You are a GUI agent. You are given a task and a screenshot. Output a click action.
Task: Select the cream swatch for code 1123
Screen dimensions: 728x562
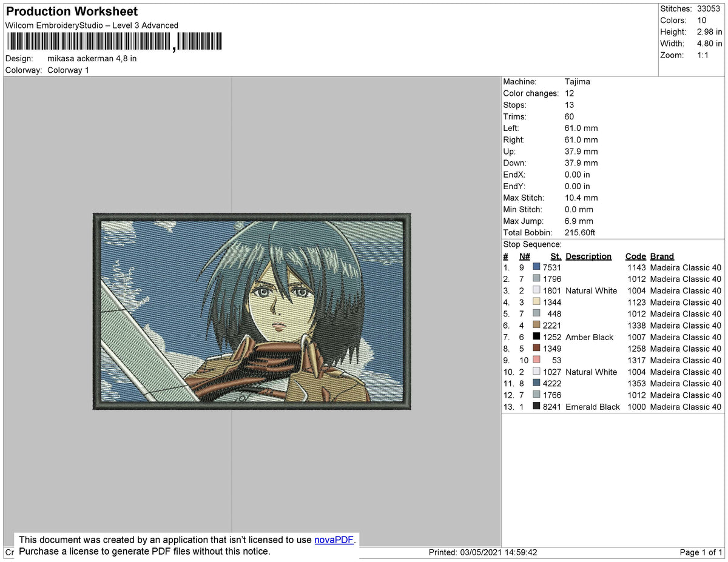pos(536,301)
